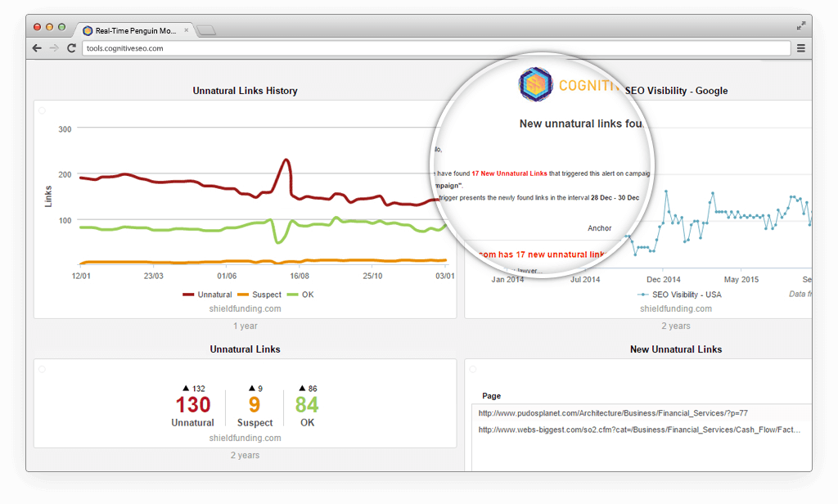Click the New Unnatural Links title
The width and height of the screenshot is (838, 504).
(676, 349)
